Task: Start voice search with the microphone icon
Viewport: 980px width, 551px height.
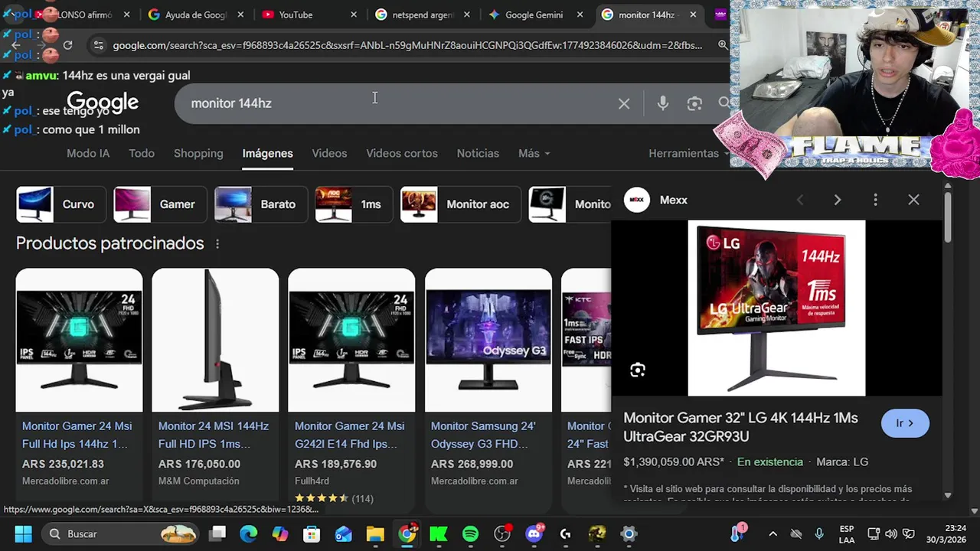Action: click(x=663, y=103)
